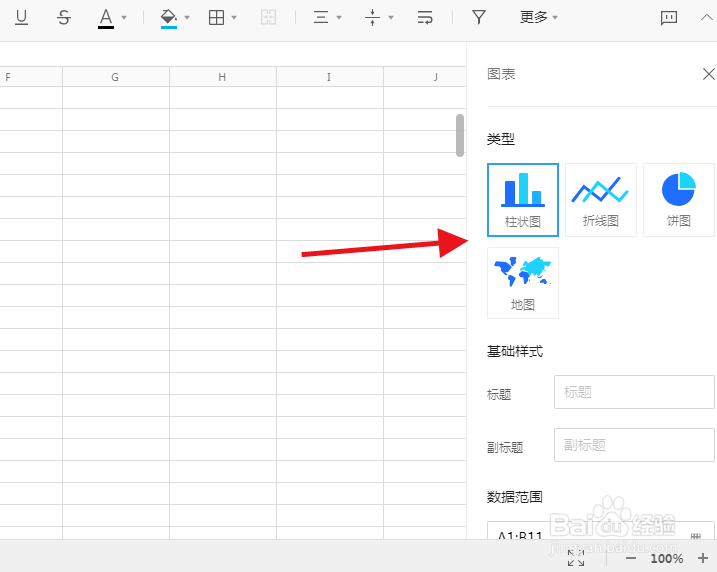Select column J header
717x572 pixels.
[425, 77]
